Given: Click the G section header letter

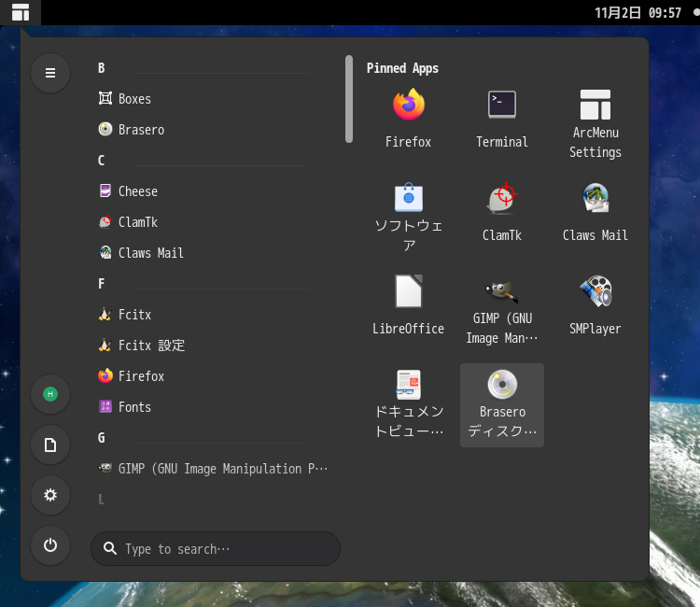Looking at the screenshot, I should [x=102, y=438].
